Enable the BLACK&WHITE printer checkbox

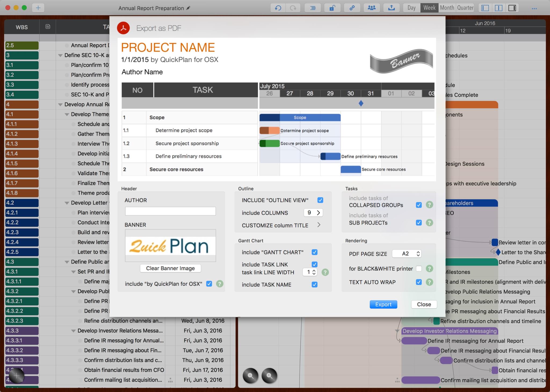[419, 269]
